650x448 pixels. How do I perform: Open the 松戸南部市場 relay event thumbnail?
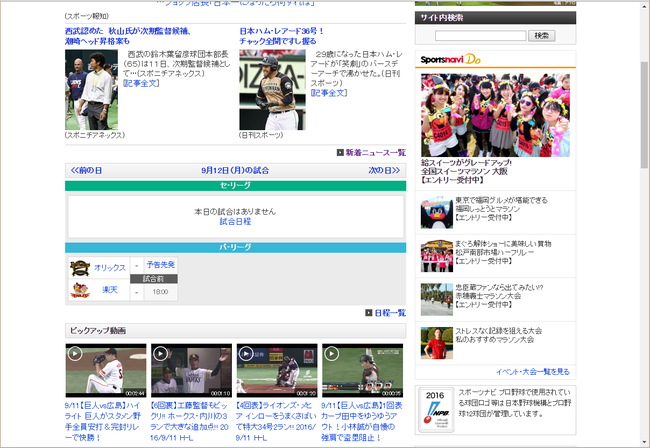point(437,256)
